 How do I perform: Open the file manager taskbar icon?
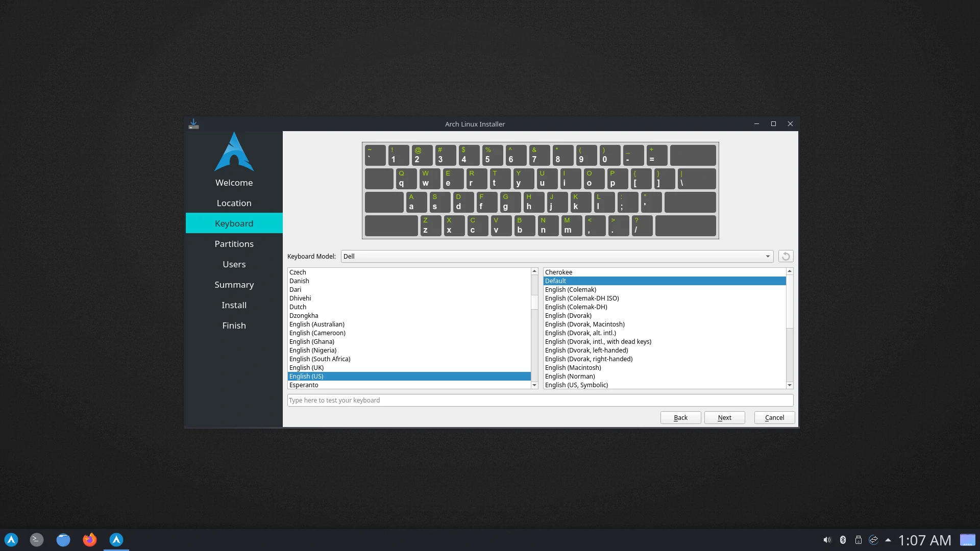(63, 540)
